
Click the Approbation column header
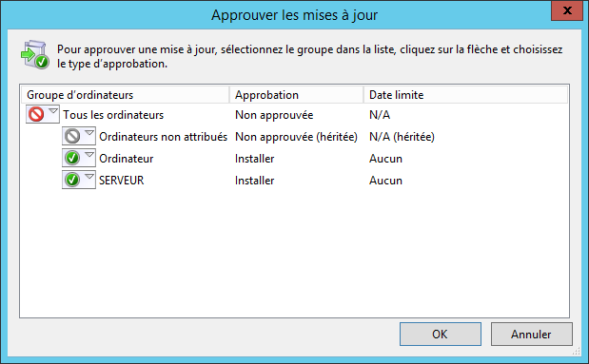(x=296, y=95)
